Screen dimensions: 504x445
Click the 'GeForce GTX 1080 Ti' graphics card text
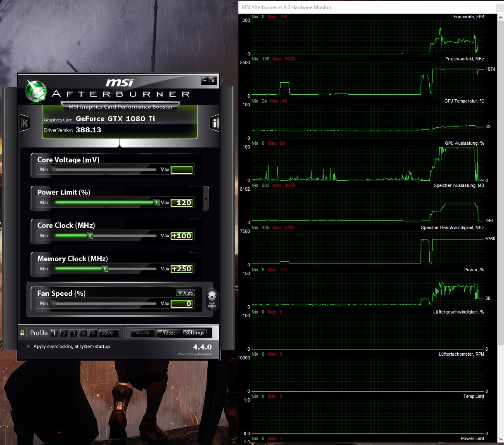(x=115, y=119)
